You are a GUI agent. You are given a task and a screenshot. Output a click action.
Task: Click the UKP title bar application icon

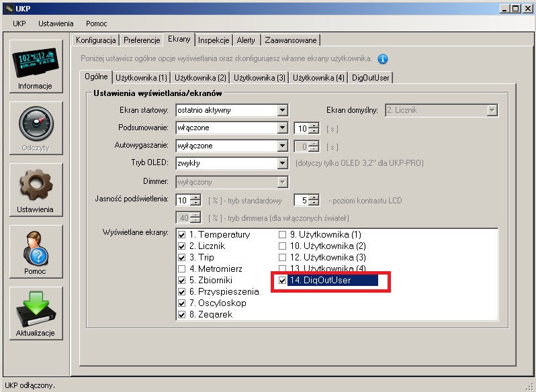pyautogui.click(x=9, y=8)
